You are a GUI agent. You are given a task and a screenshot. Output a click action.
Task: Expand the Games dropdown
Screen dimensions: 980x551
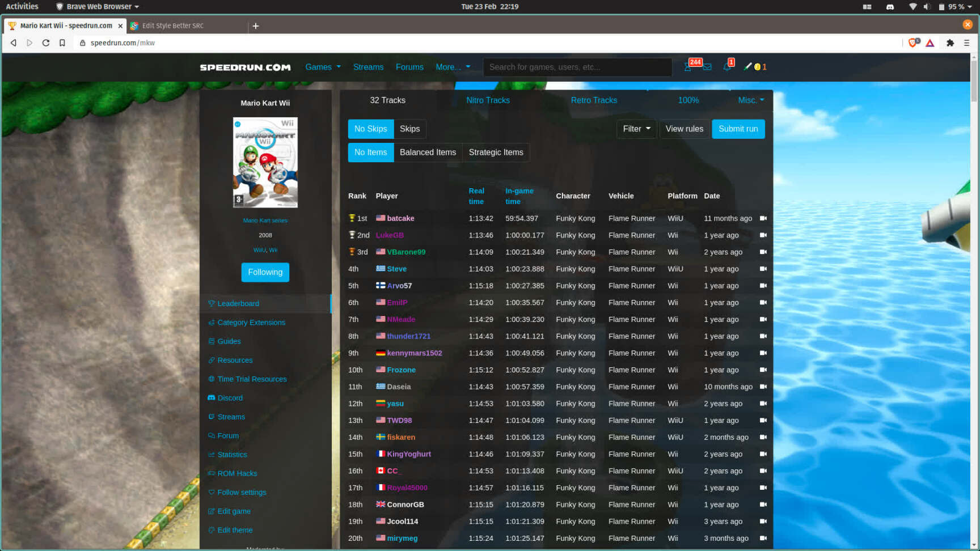click(x=323, y=67)
